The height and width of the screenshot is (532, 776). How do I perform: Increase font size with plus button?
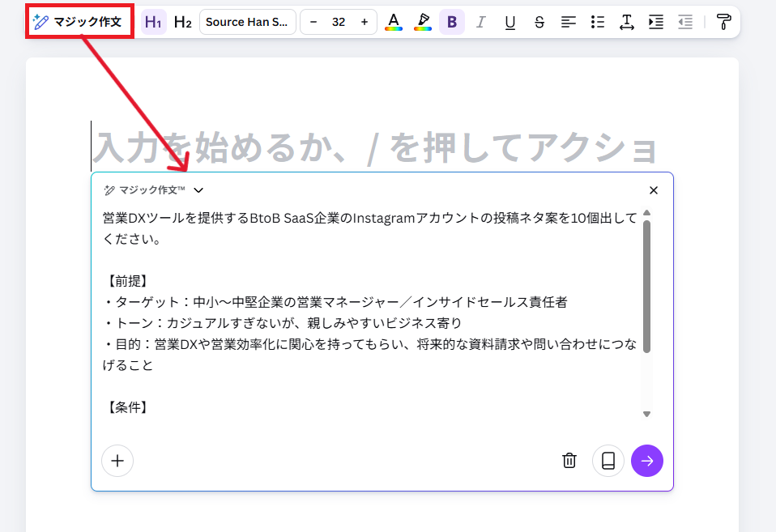pos(364,22)
